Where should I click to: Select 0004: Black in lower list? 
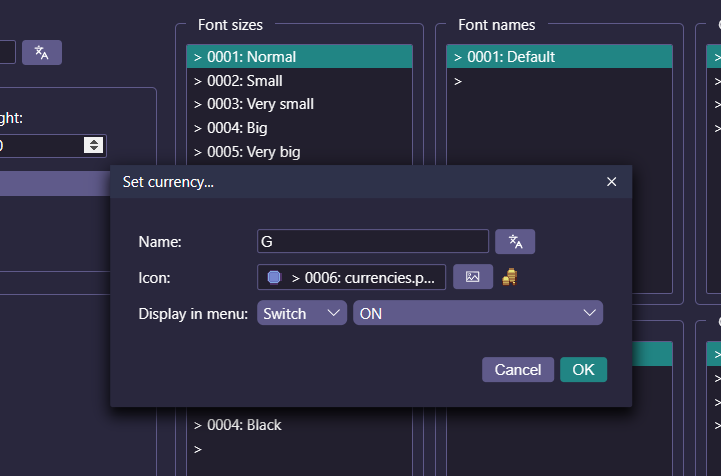tap(299, 425)
